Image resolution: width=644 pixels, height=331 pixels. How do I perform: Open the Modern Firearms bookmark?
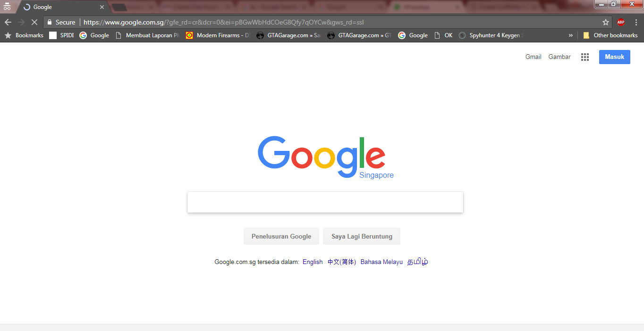(218, 35)
